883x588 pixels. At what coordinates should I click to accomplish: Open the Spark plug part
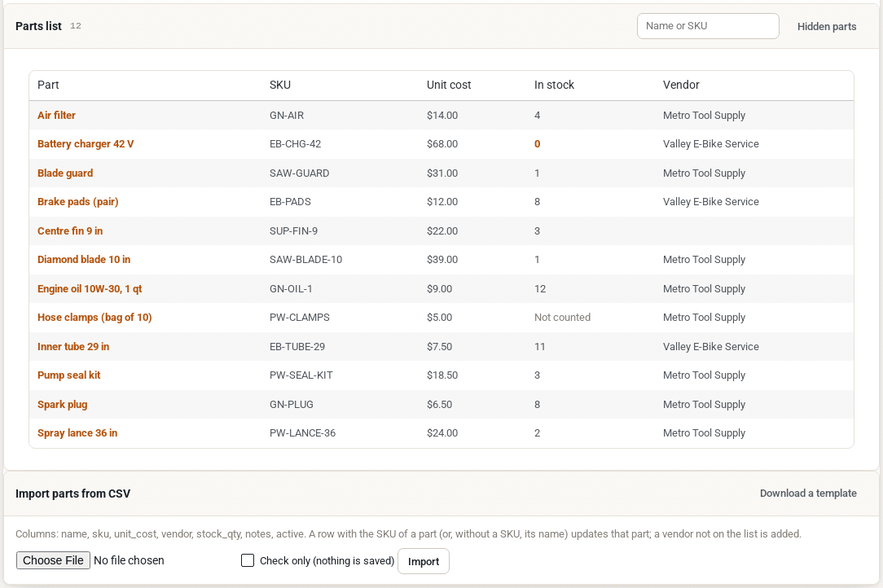pos(63,405)
